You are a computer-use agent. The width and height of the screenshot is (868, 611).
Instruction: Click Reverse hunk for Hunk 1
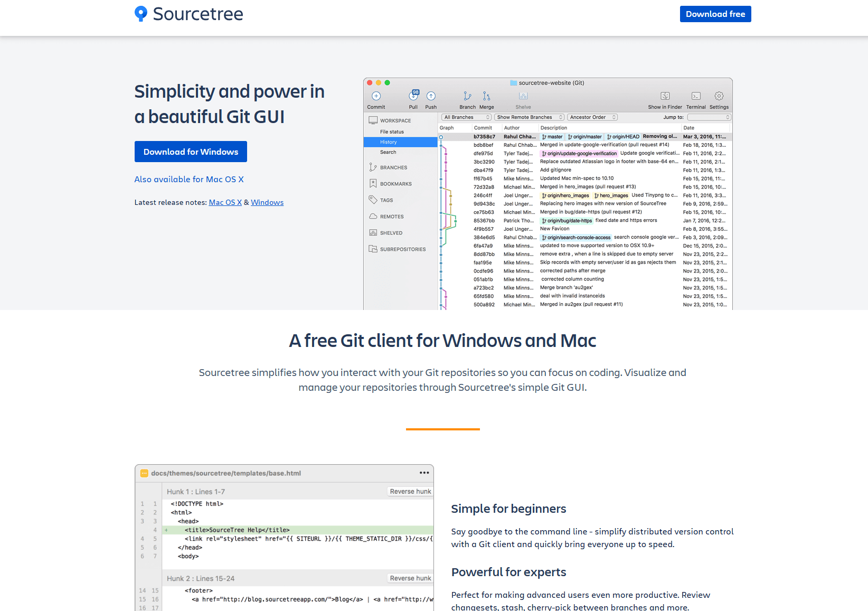[x=410, y=492]
